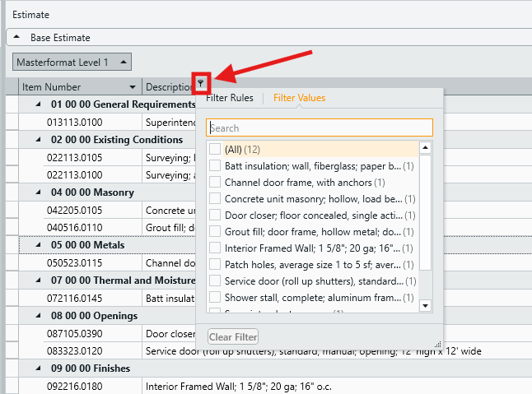Collapse the Base Estimate panel arrow

click(18, 38)
